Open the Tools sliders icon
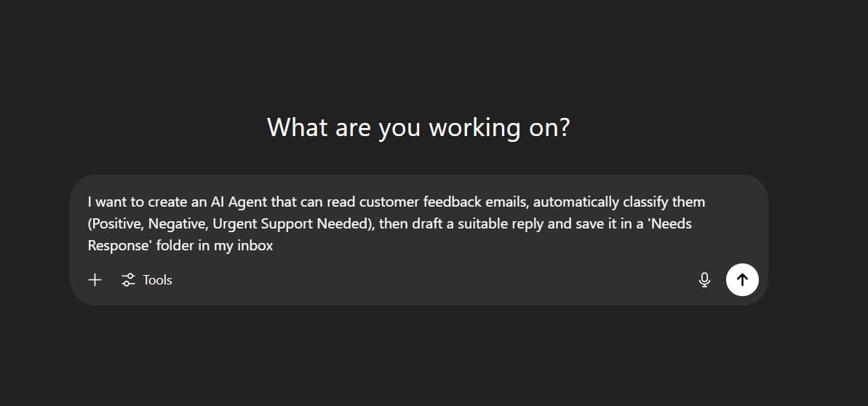This screenshot has height=406, width=868. pos(129,279)
